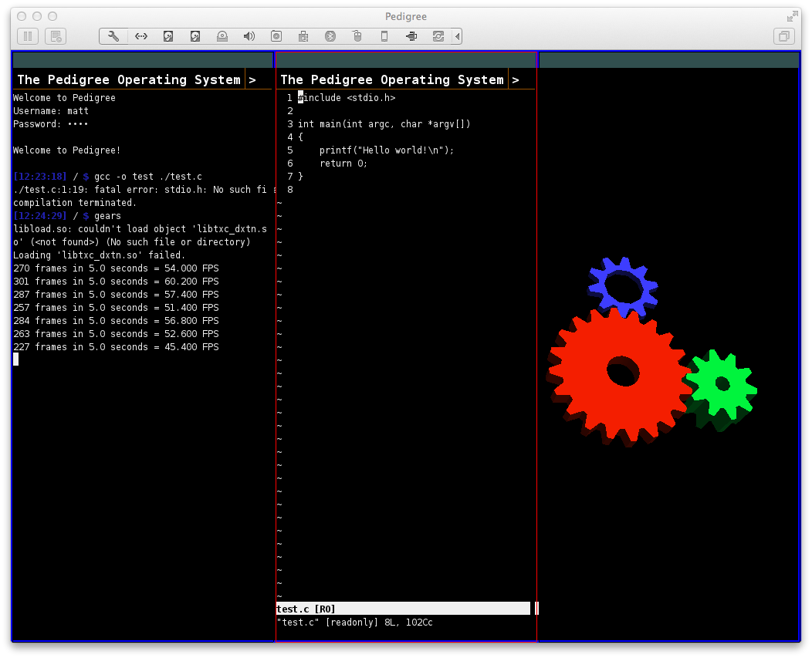
Task: Click the 'Username: matt' line
Action: point(51,111)
